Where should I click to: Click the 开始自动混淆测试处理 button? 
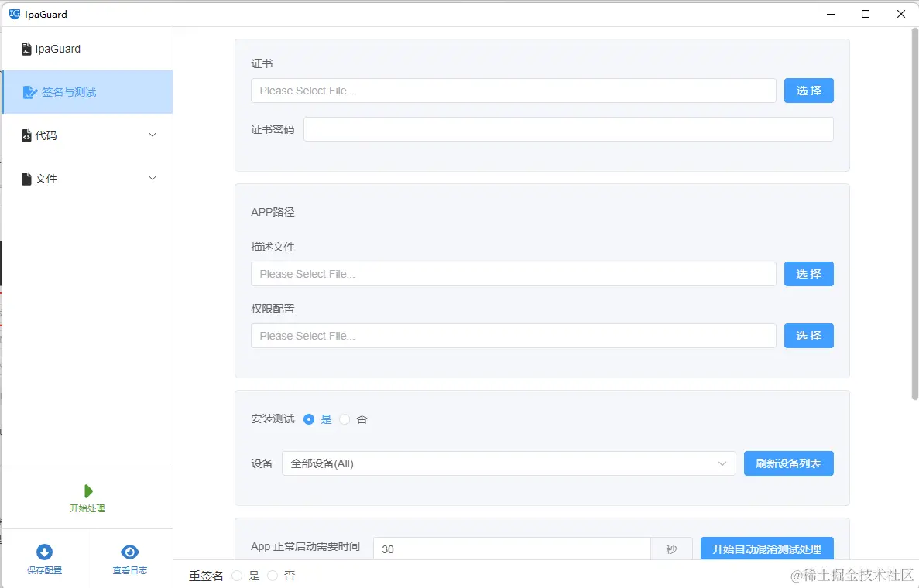coord(766,549)
